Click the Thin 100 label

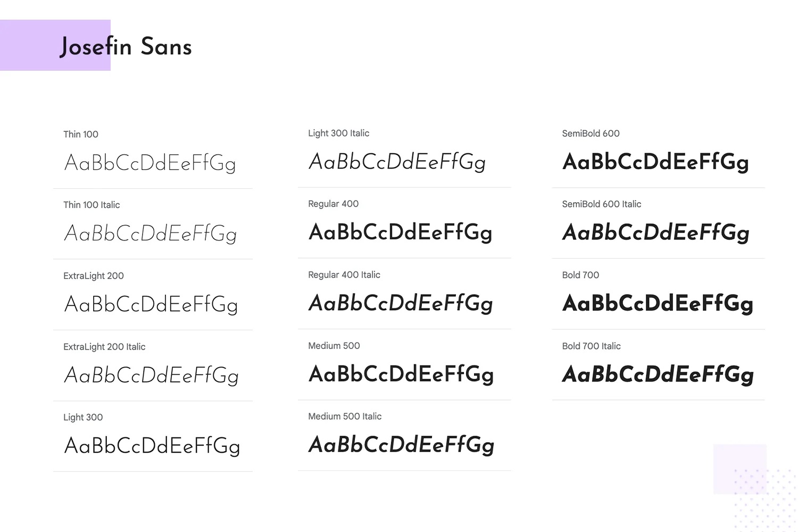tap(81, 135)
